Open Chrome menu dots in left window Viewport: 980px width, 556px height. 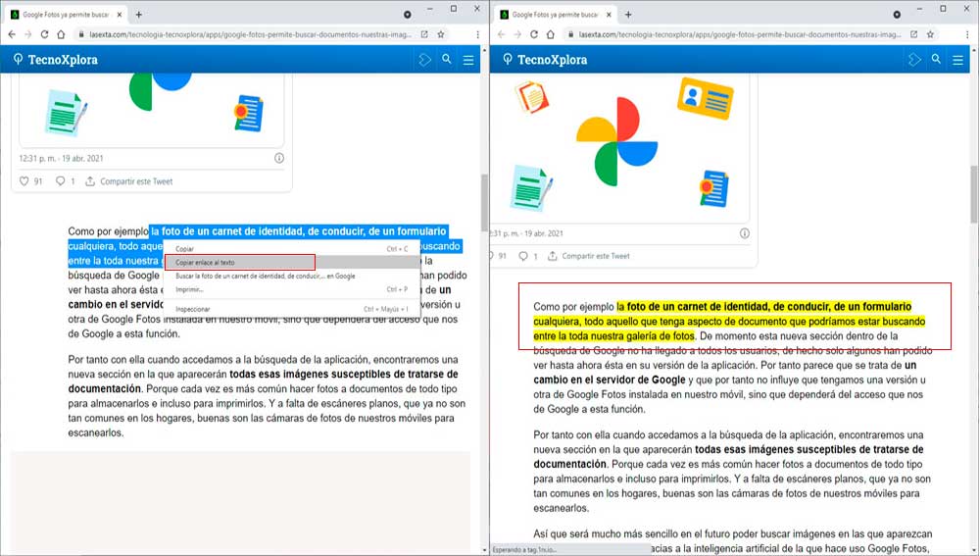point(477,34)
